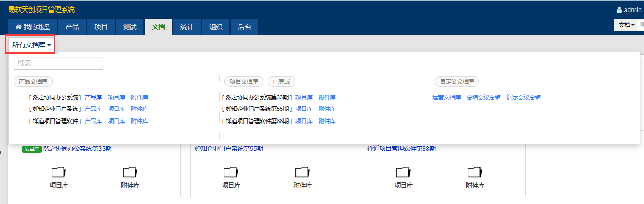Switch to the 项目 tab

coord(101,27)
